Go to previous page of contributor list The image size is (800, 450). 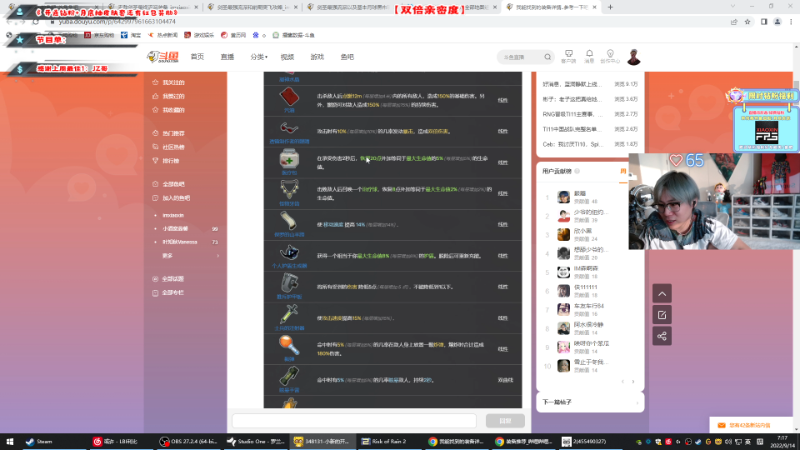click(x=622, y=382)
